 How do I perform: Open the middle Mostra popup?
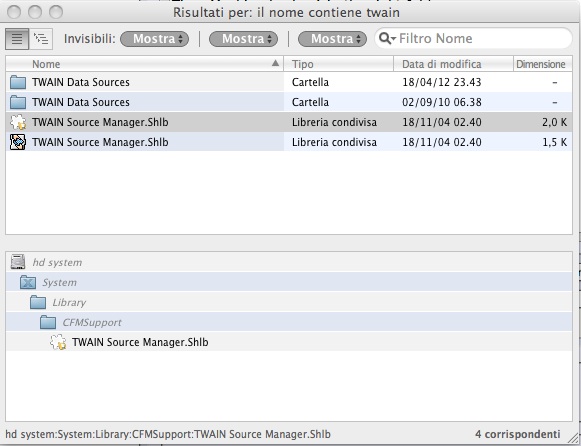click(x=243, y=39)
